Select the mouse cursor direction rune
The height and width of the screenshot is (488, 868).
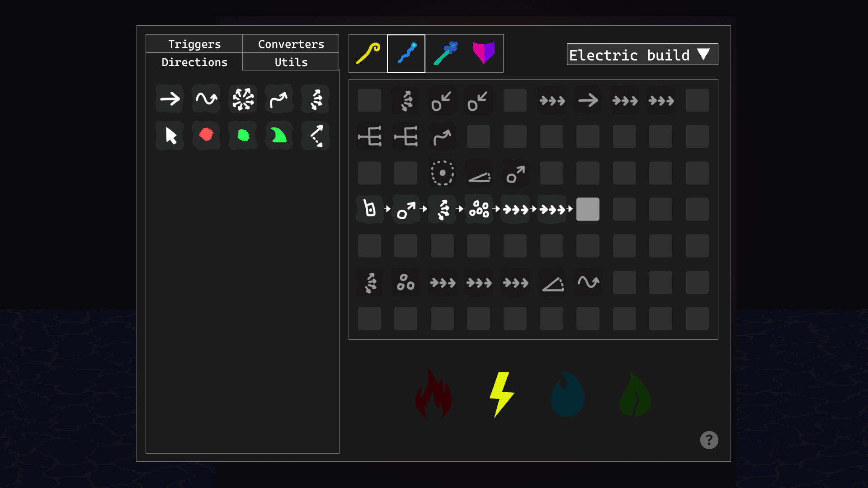[x=170, y=136]
